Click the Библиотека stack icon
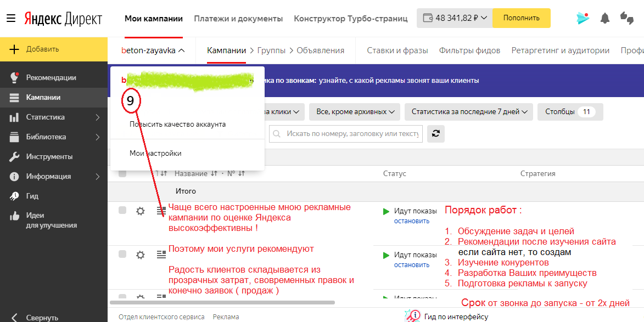 pos(14,137)
